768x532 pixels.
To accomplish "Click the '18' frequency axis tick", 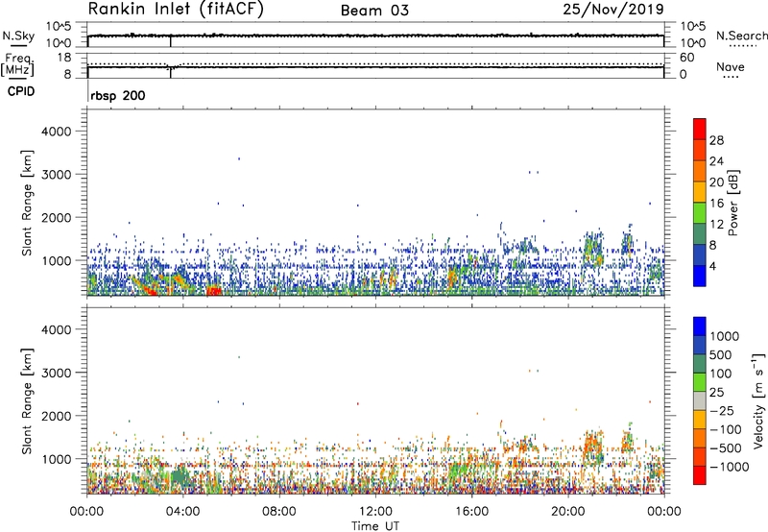I will pyautogui.click(x=63, y=58).
